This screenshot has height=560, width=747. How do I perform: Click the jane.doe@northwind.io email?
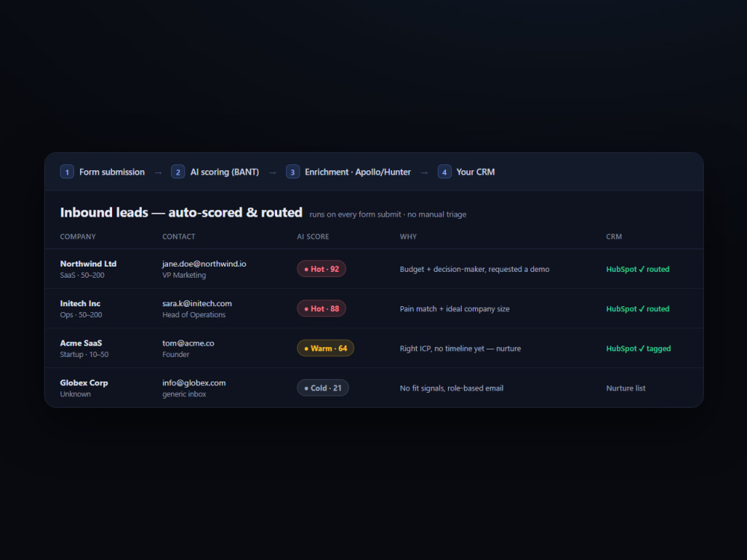(x=205, y=264)
